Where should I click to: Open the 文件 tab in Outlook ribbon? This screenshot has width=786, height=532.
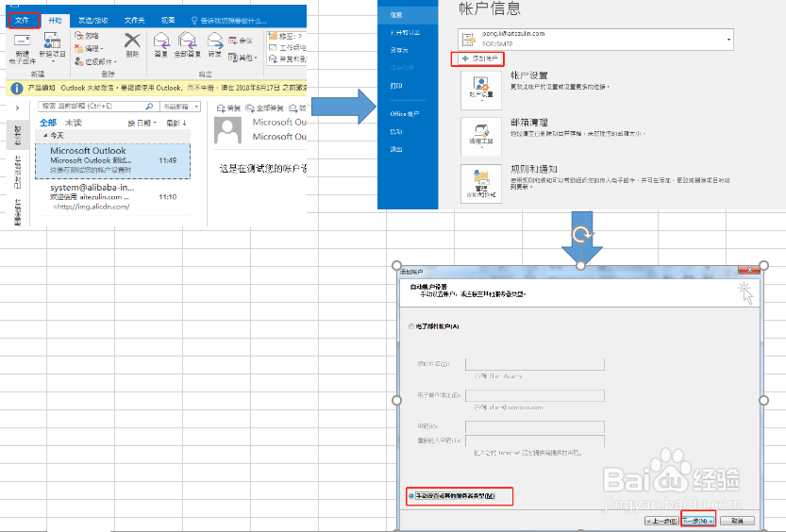(23, 21)
